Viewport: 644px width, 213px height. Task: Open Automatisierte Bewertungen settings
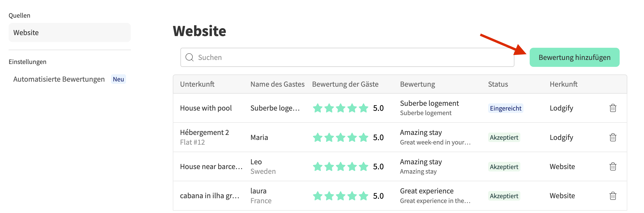[x=59, y=79]
